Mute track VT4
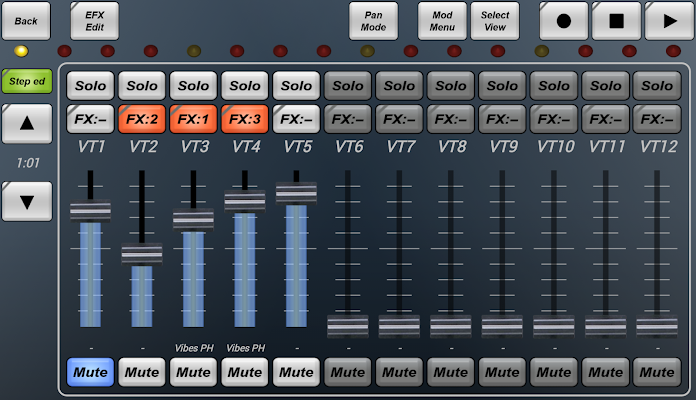The height and width of the screenshot is (400, 696). pos(245,372)
